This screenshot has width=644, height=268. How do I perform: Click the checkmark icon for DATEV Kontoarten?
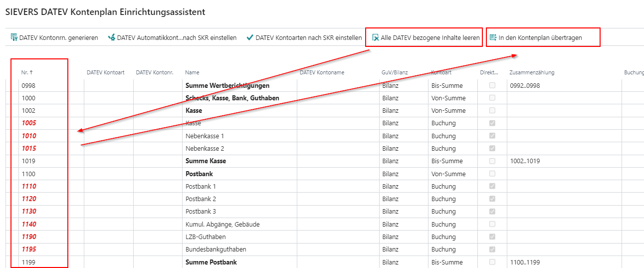[250, 37]
